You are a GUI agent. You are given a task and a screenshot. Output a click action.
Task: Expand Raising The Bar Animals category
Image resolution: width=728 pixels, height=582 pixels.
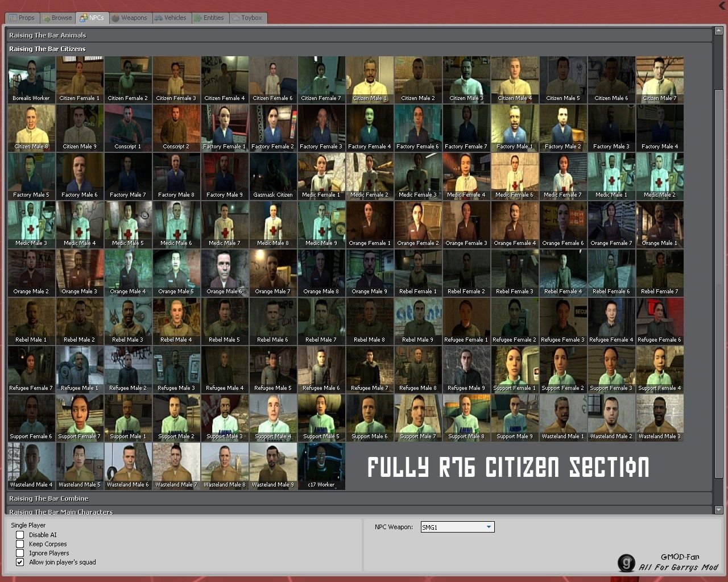pos(359,35)
